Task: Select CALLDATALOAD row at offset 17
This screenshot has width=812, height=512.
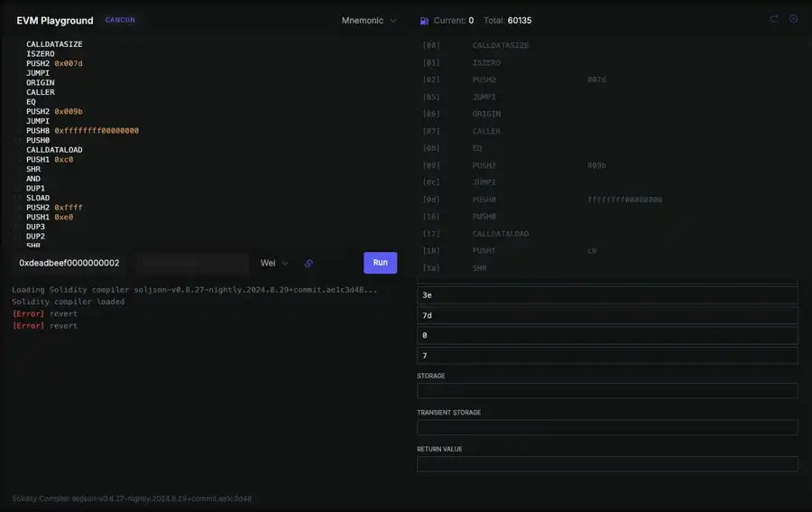Action: coord(607,234)
